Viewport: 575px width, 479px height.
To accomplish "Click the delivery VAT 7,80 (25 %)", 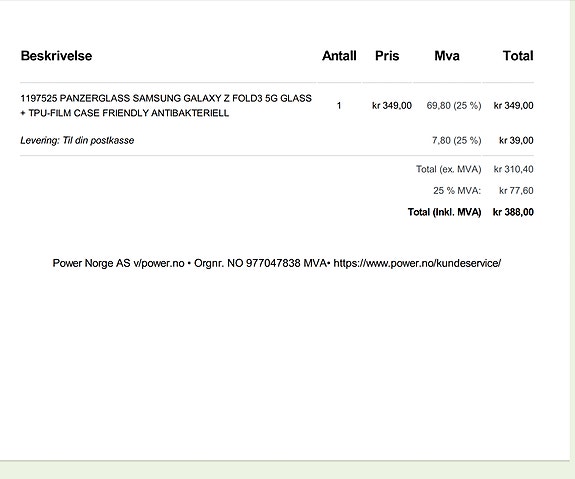I will coord(457,140).
